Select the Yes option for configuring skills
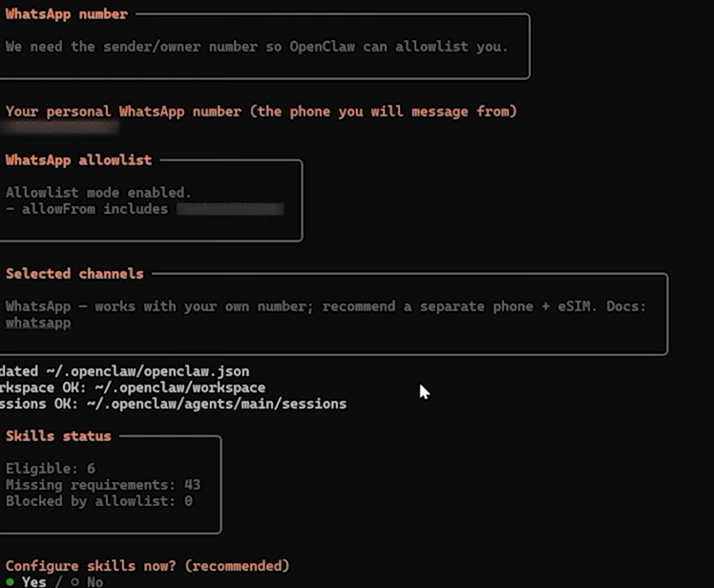 coord(28,581)
